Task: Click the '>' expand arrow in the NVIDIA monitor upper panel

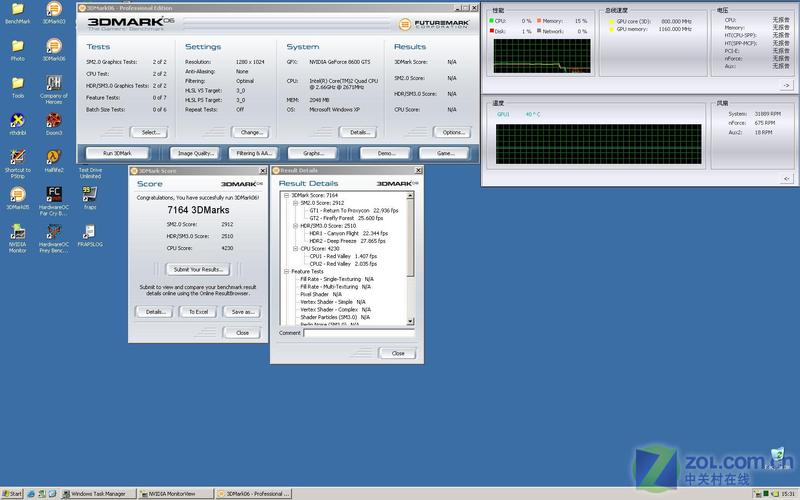Action: point(786,86)
